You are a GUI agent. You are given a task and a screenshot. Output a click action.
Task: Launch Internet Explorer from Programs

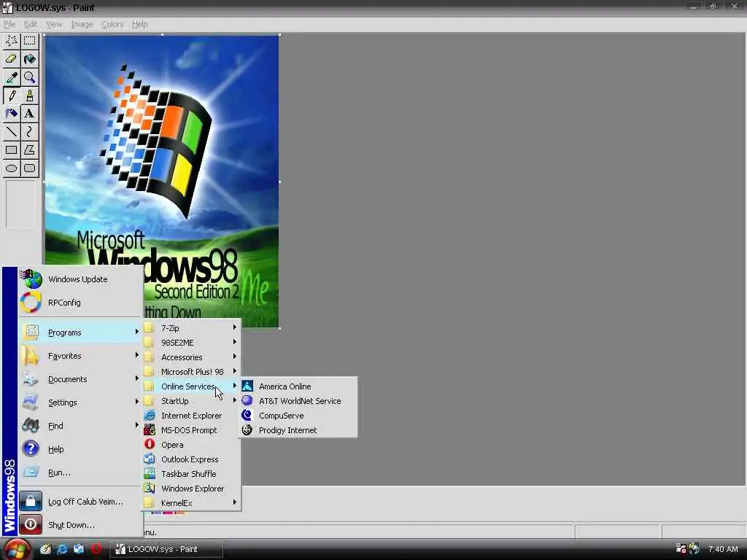192,416
